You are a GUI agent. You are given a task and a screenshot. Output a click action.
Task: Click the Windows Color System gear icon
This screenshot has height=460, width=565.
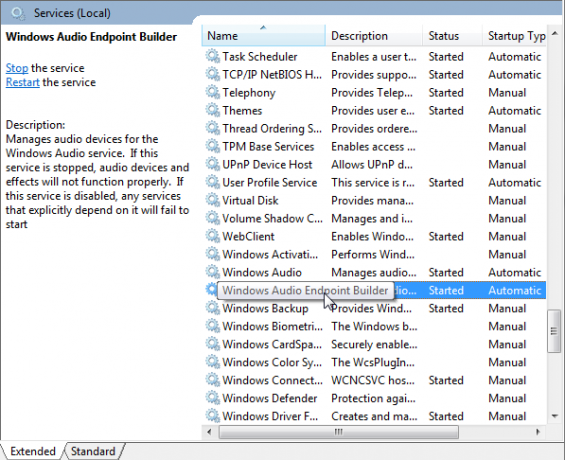click(212, 363)
